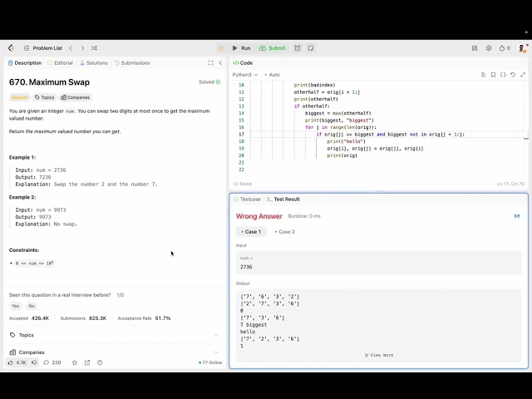Open the Problem List panel
The height and width of the screenshot is (399, 532).
click(43, 48)
